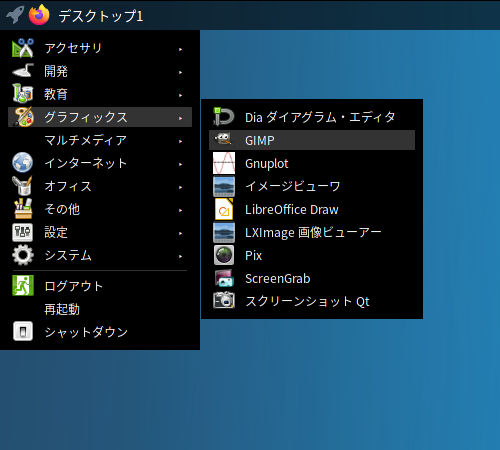Screen dimensions: 500x450
Task: Expand the システム submenu arrow
Action: coord(180,256)
